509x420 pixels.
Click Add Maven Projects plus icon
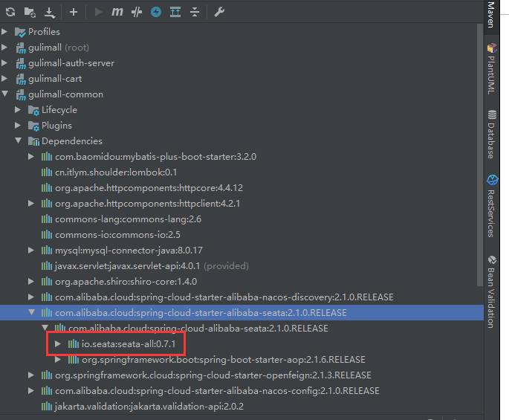tap(74, 12)
